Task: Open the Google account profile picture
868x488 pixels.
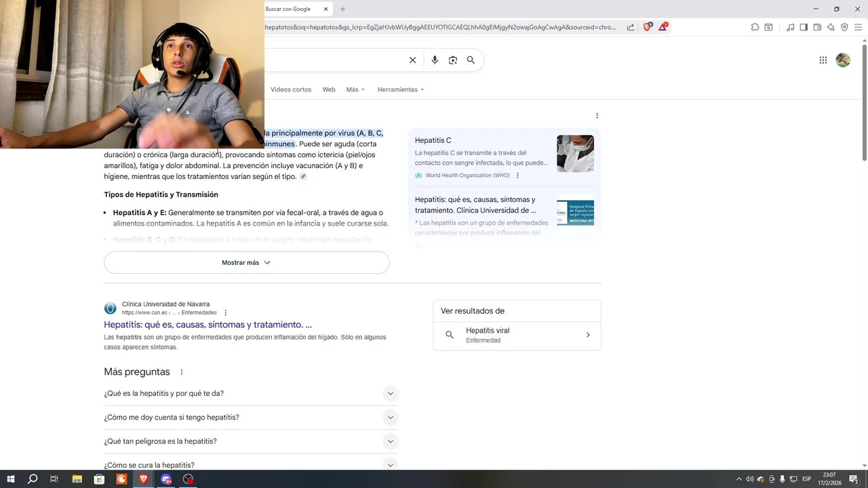Action: tap(843, 60)
